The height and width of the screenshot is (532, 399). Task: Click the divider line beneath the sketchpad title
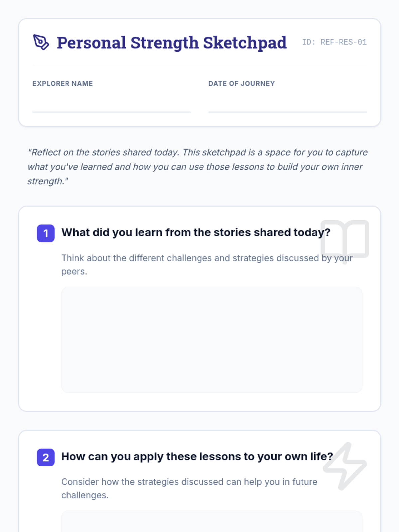199,66
